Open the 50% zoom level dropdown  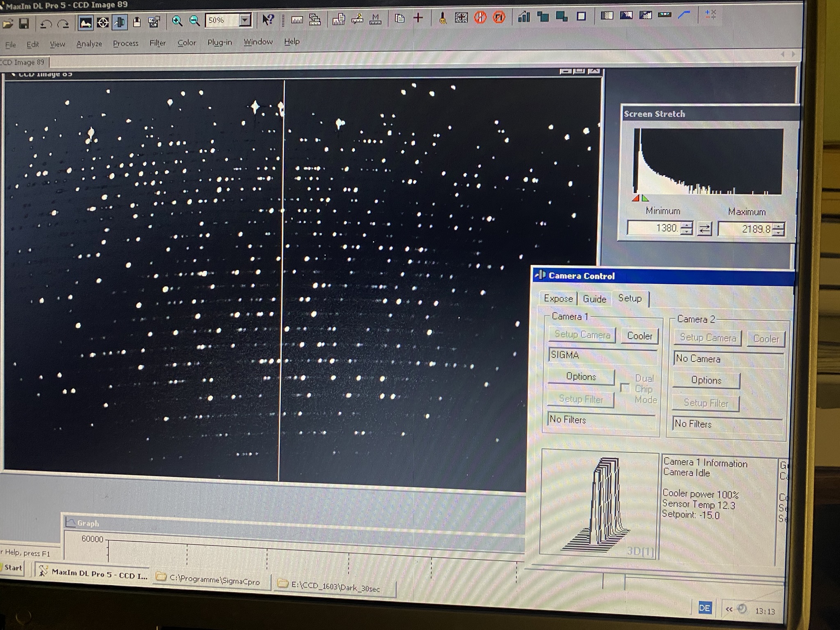click(245, 20)
